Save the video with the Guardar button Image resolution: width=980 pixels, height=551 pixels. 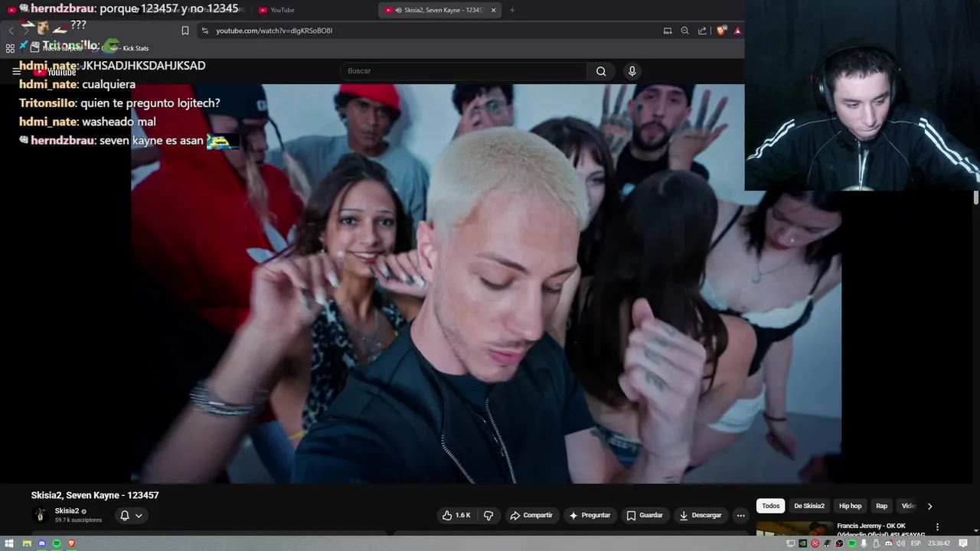[x=644, y=516]
